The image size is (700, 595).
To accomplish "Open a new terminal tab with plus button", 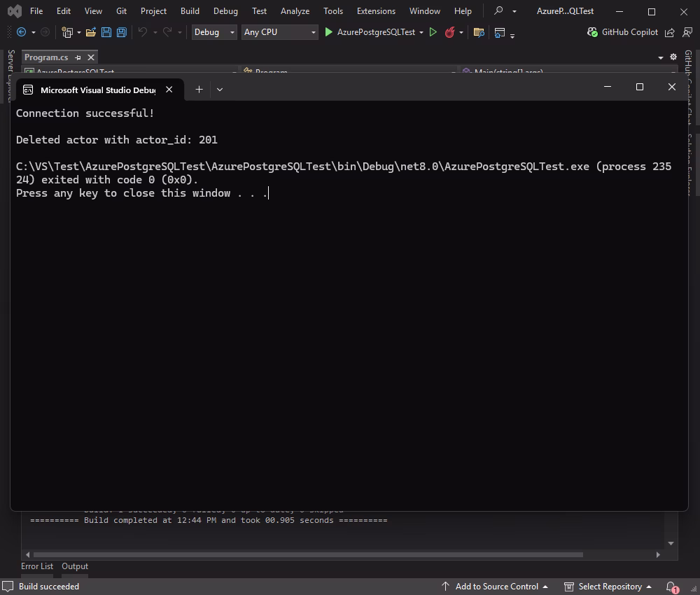I will tap(199, 89).
